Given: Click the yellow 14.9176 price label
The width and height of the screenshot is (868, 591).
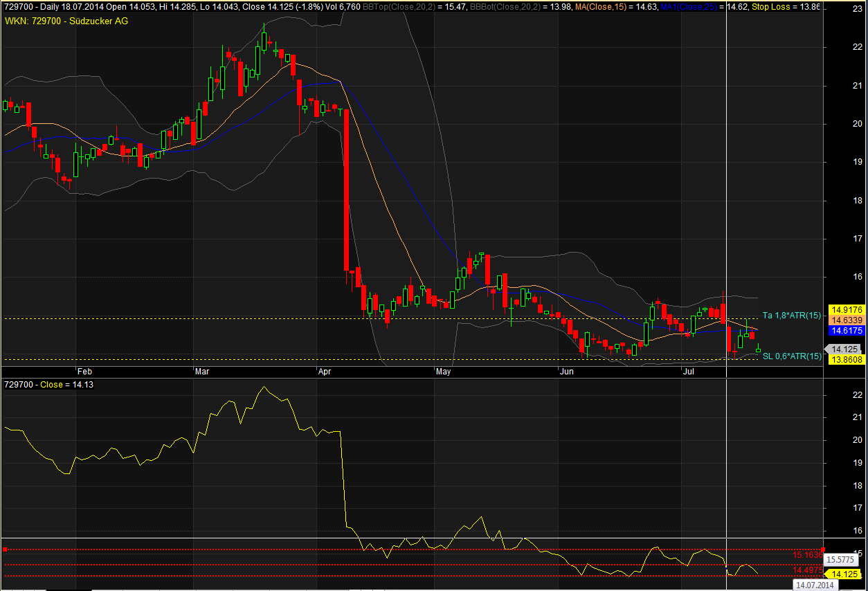Looking at the screenshot, I should pyautogui.click(x=847, y=310).
